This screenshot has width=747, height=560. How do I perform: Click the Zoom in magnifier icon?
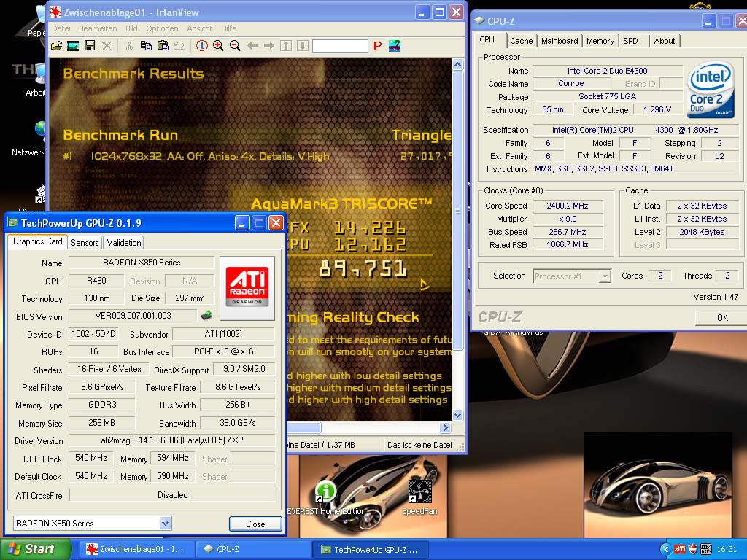(219, 46)
